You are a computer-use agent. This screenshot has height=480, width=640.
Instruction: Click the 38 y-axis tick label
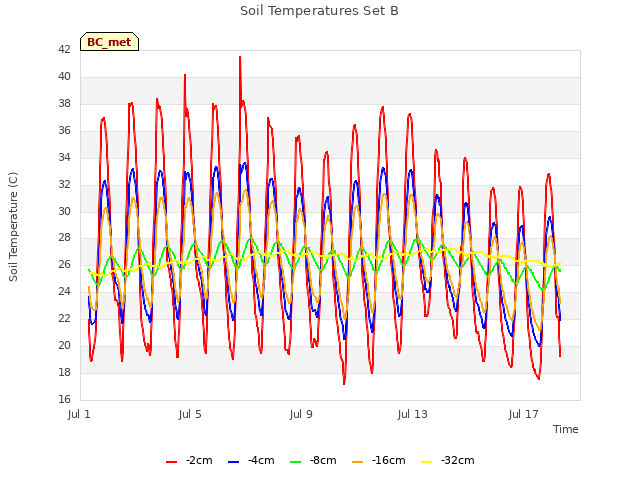(x=64, y=103)
